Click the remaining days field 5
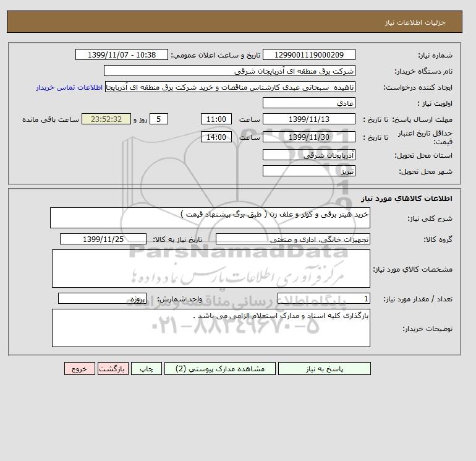 point(159,119)
